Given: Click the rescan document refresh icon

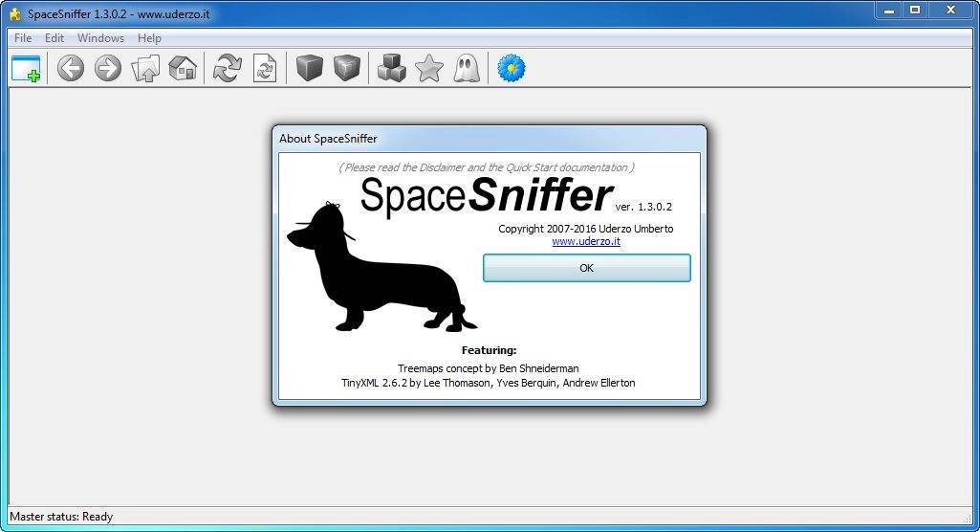Looking at the screenshot, I should (x=265, y=68).
